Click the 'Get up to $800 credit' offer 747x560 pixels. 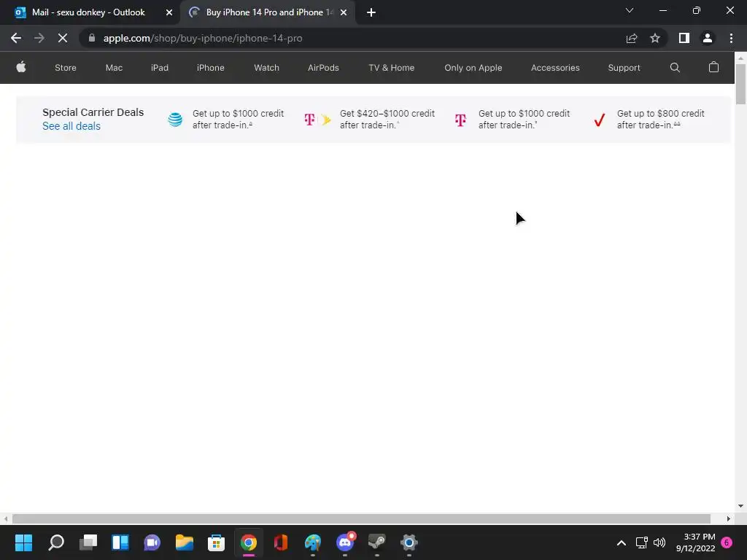coord(661,119)
